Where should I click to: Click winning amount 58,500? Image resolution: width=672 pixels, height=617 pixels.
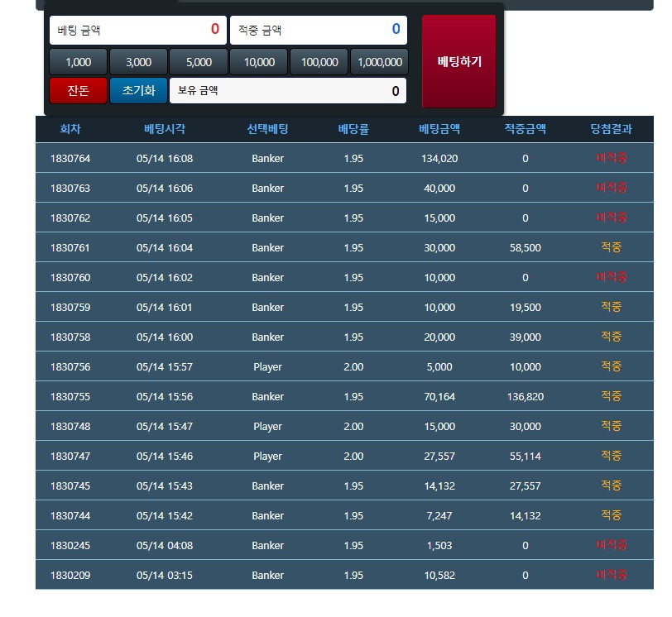[526, 248]
